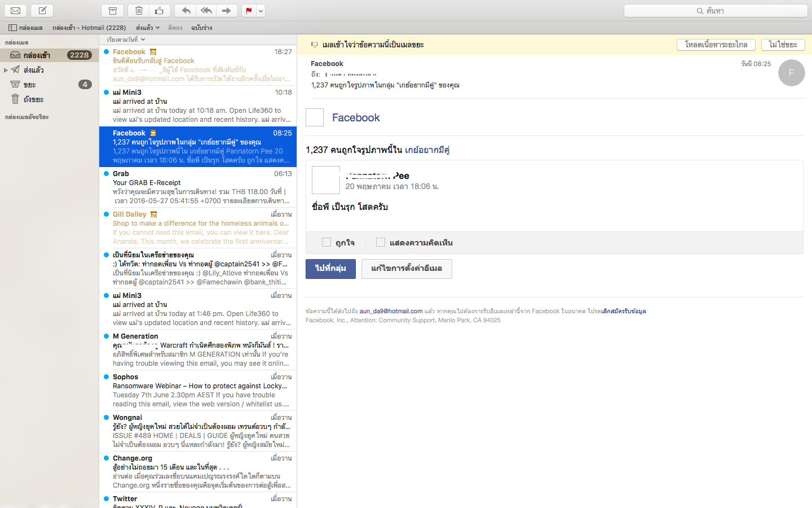Image resolution: width=812 pixels, height=508 pixels.
Task: Open the Change.org email
Action: [198, 471]
